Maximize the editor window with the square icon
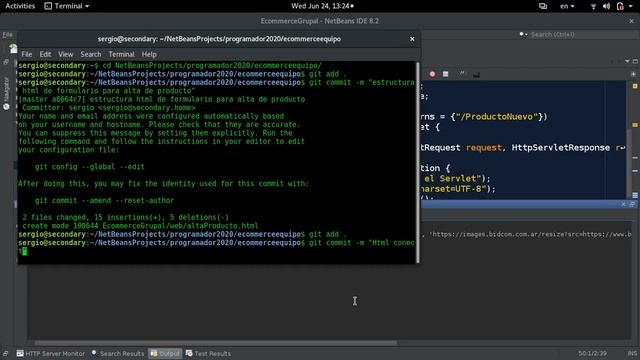This screenshot has height=360, width=640. pos(635,61)
